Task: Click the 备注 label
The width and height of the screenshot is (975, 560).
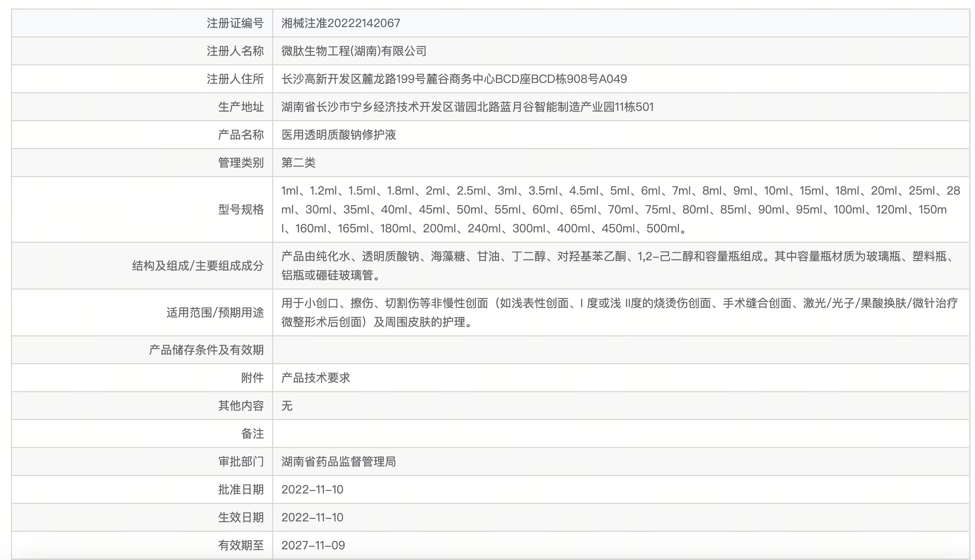Action: [252, 434]
